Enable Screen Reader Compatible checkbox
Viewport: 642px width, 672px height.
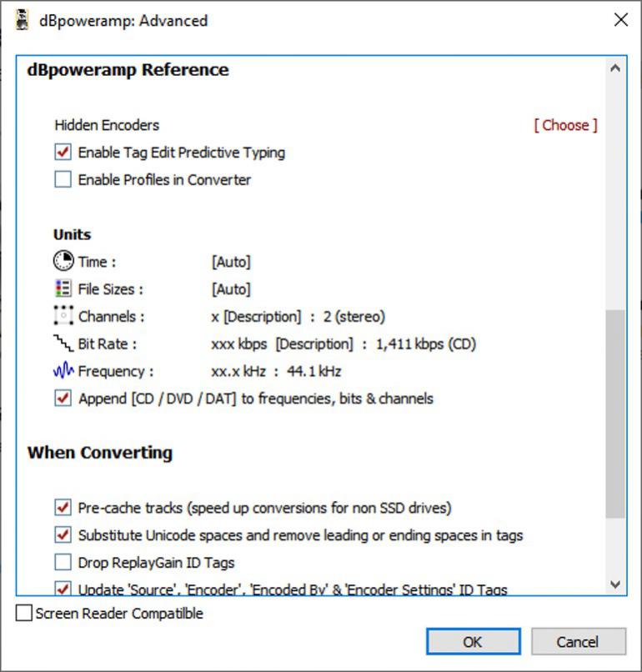[25, 614]
